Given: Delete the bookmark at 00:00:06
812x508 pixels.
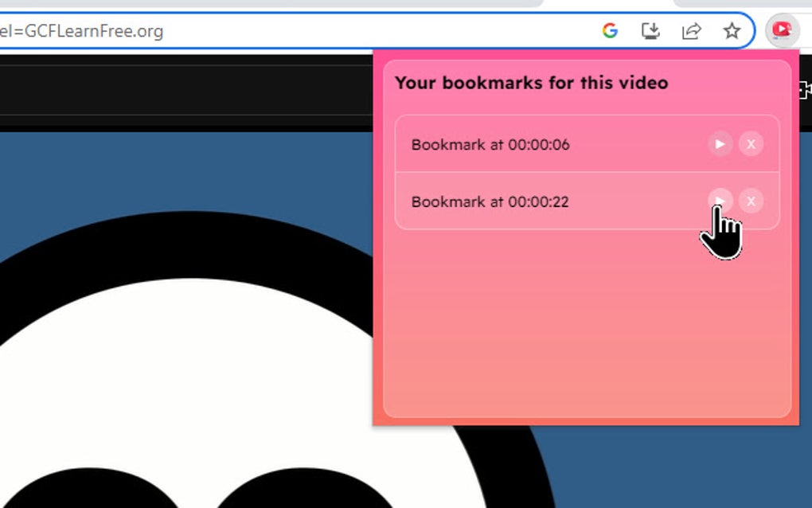Looking at the screenshot, I should pos(751,144).
